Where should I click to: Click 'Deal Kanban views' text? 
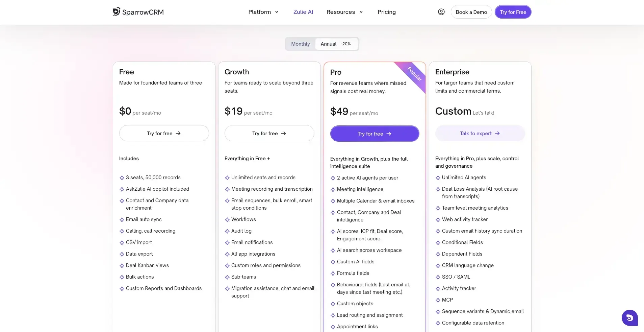[x=147, y=265]
